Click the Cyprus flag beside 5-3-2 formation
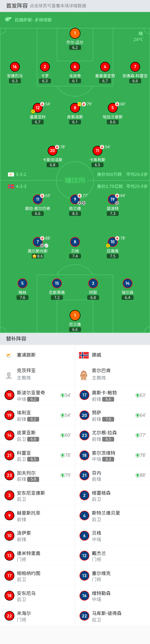Screen dimensions: 150x644 point(11,174)
